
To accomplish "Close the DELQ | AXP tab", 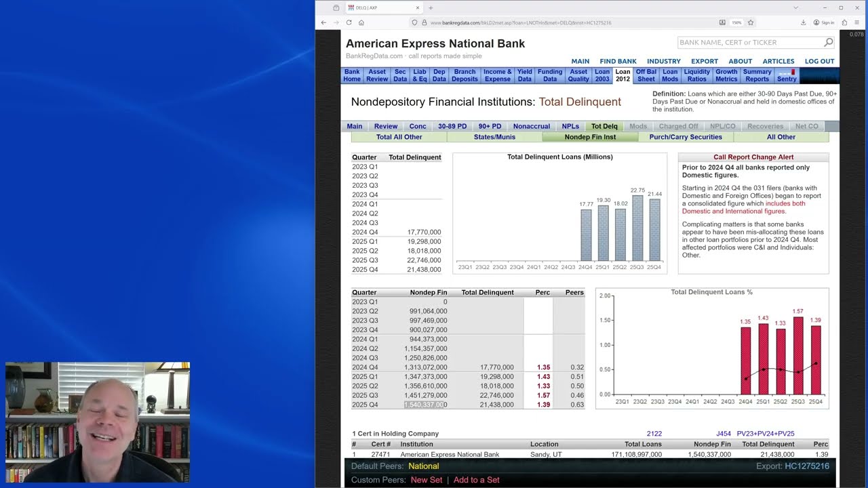I will (x=418, y=8).
